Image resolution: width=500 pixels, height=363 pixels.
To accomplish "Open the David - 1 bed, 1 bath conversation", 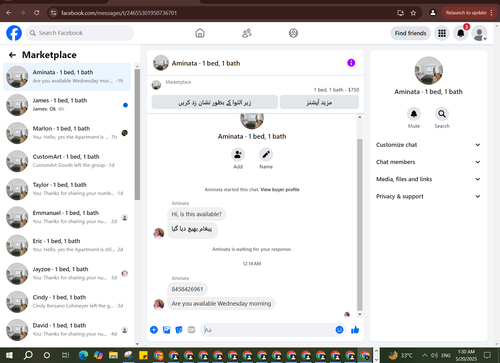I will pos(67,330).
